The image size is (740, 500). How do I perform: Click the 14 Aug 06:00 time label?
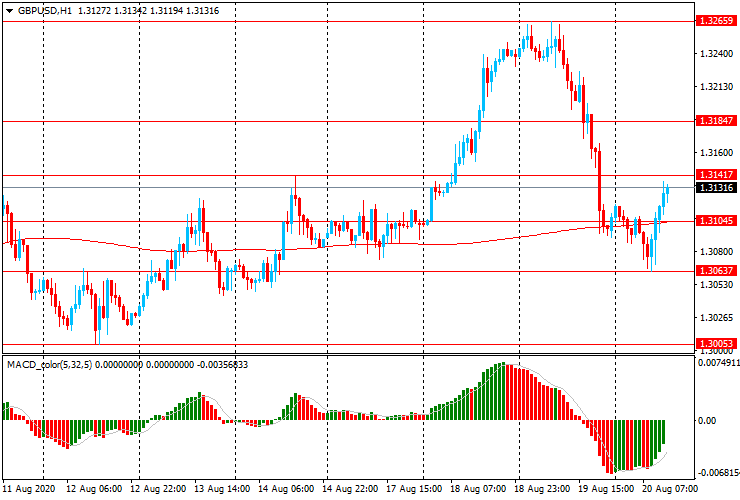pos(286,488)
